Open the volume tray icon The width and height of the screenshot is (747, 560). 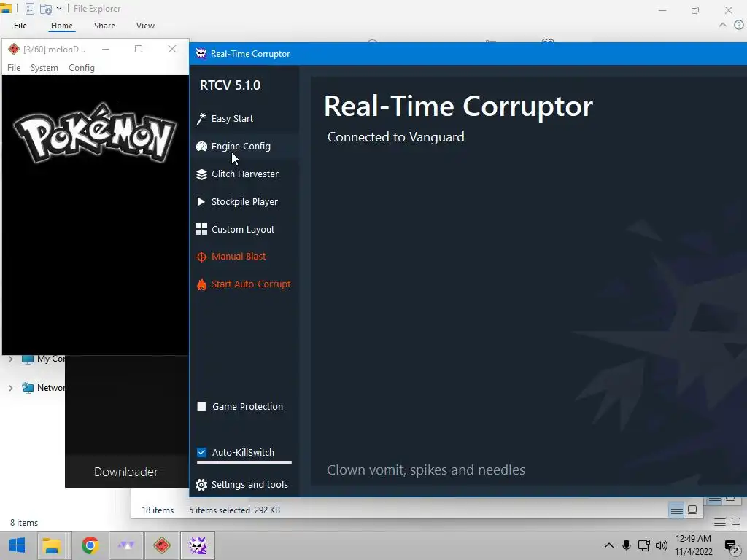click(x=662, y=545)
